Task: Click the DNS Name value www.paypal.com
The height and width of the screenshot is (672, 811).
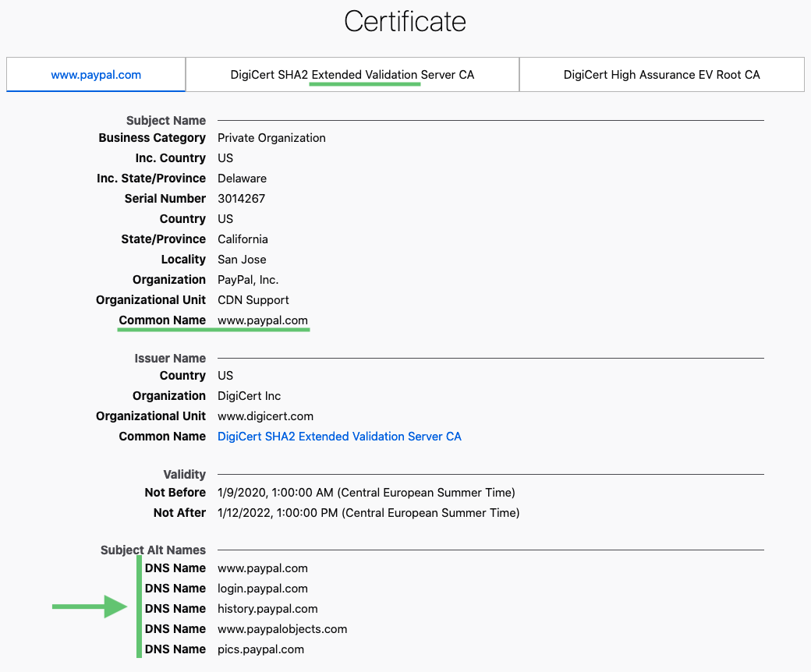Action: pyautogui.click(x=263, y=568)
